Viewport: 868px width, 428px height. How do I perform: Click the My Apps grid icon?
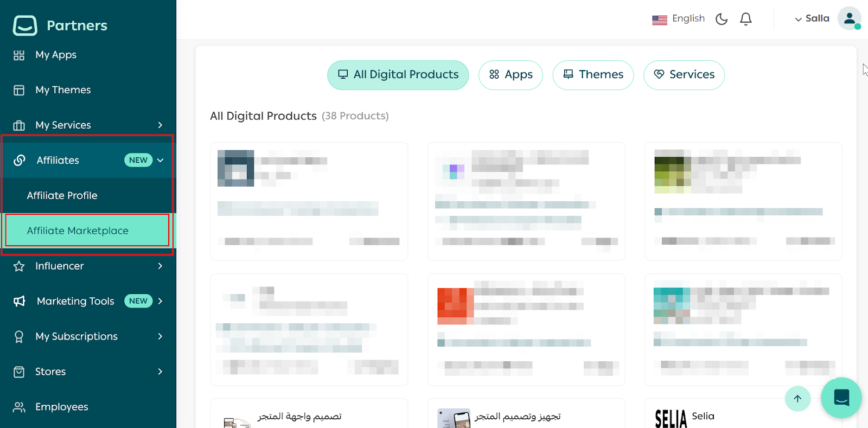19,55
